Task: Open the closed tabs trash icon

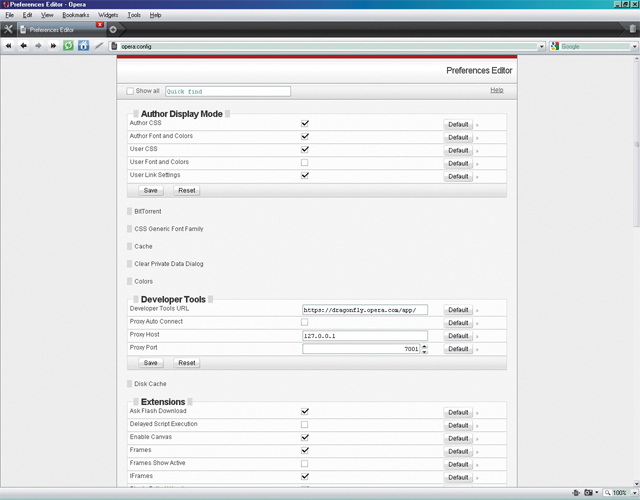Action: pos(632,29)
